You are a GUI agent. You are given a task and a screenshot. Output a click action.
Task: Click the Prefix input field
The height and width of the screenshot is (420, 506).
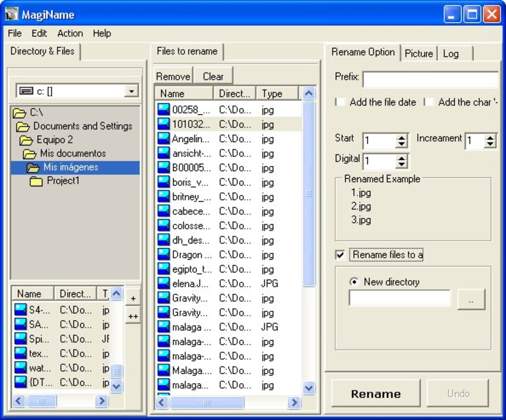[x=431, y=79]
